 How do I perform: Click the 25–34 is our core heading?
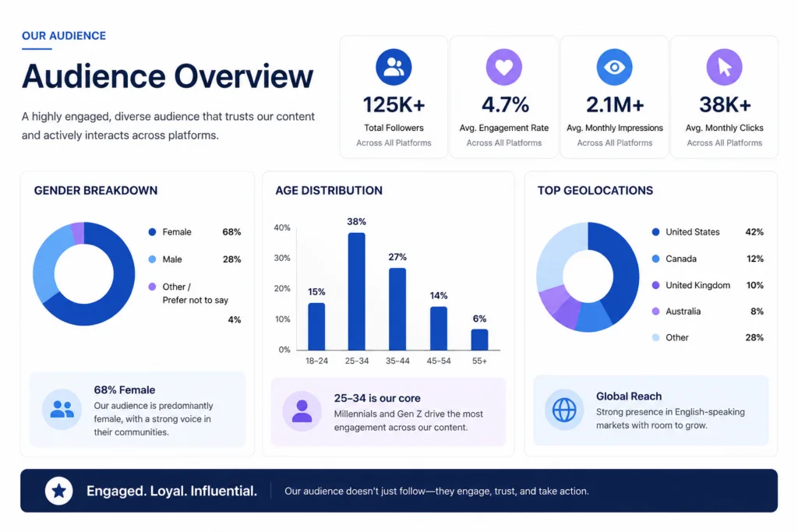pos(377,398)
